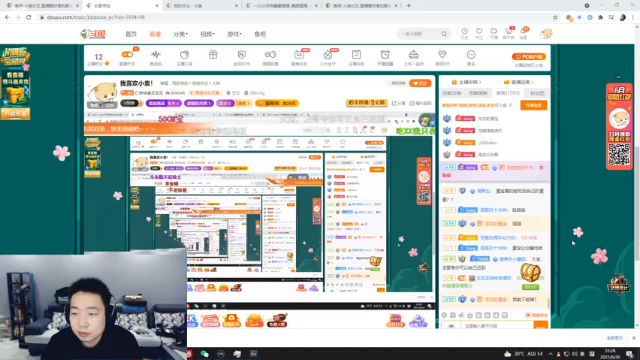Click the orange 关注 follow button
The image size is (640, 360).
(420, 83)
